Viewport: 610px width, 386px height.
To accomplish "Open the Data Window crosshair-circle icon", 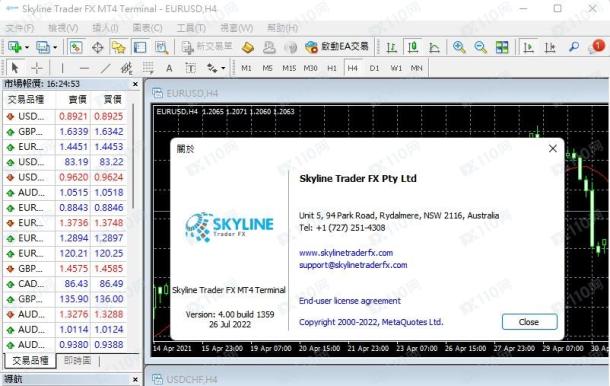I will [x=97, y=47].
